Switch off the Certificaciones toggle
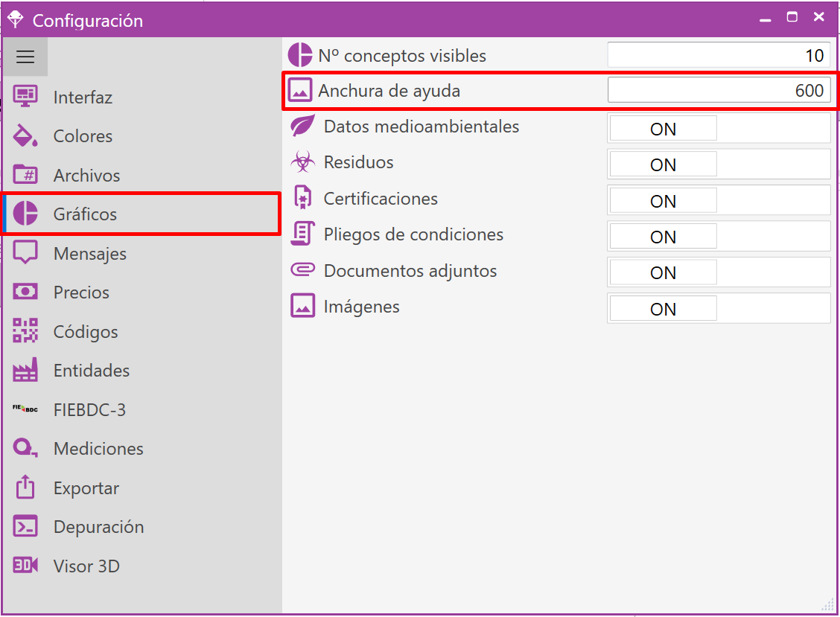 [x=663, y=201]
